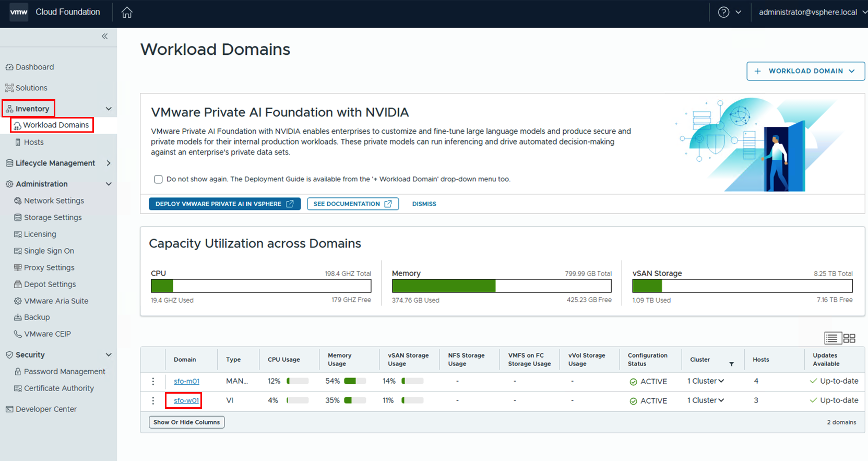
Task: Open the sfo-w01 domain link
Action: [186, 401]
